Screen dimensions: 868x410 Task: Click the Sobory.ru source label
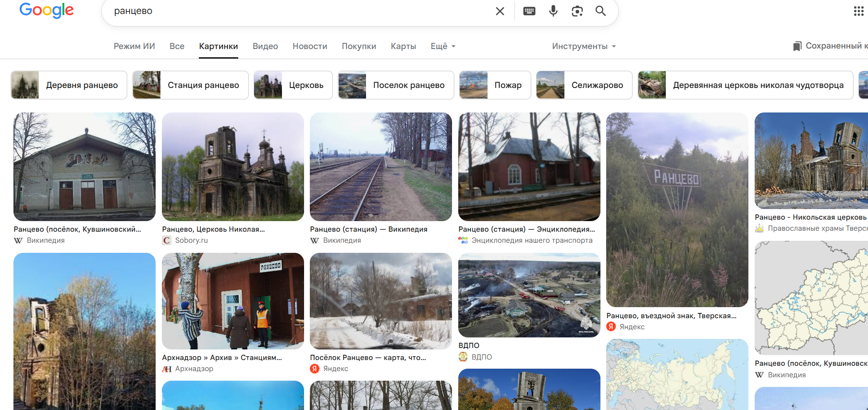tap(191, 240)
